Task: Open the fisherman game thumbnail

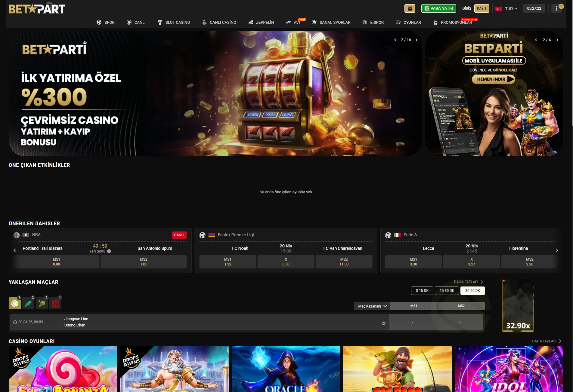Action: [397, 369]
